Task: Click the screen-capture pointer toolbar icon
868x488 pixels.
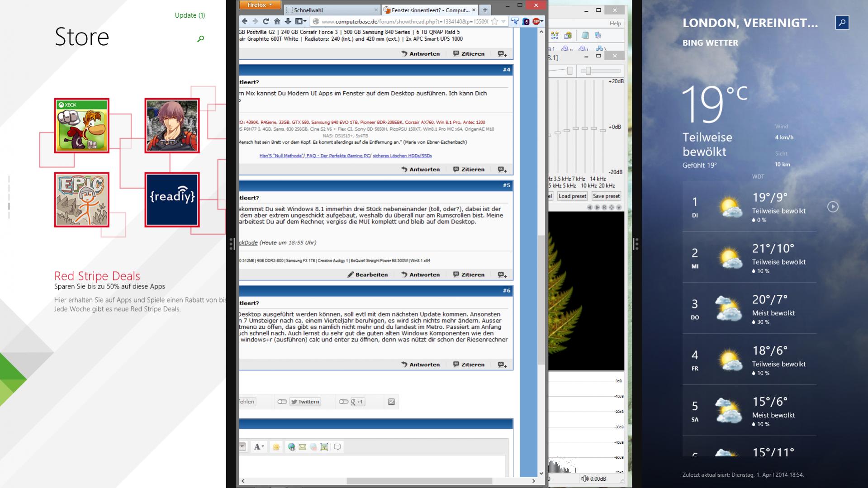Action: click(x=515, y=21)
